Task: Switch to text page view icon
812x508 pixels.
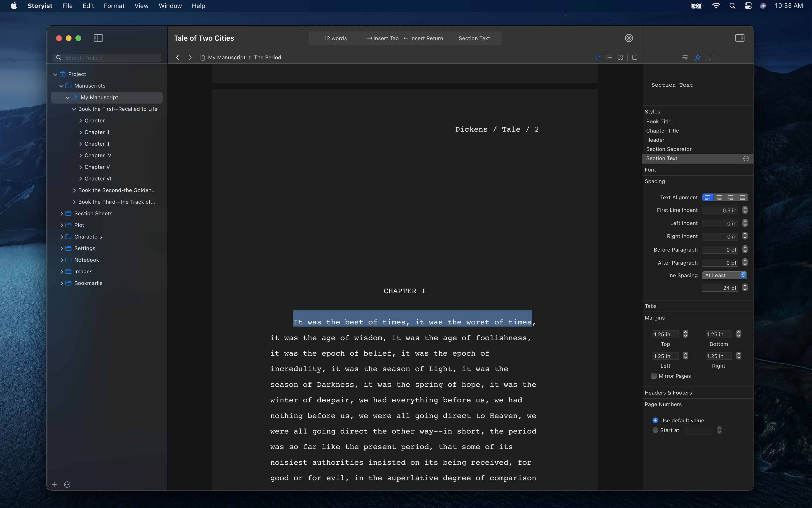Action: click(598, 58)
